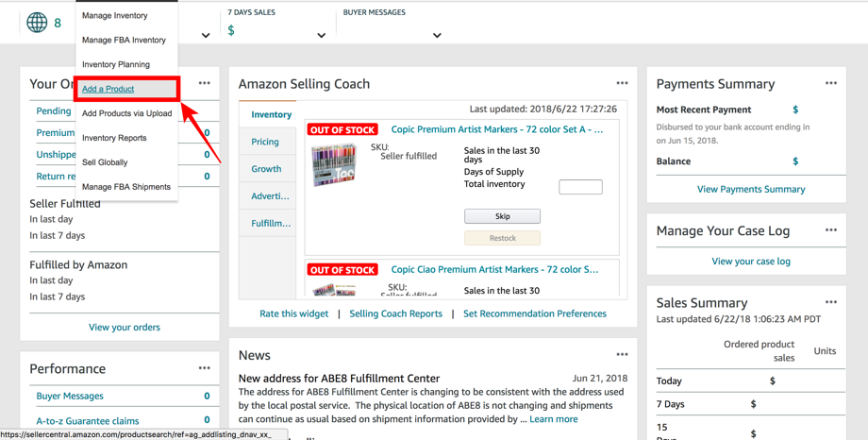Open Amazon Selling Coach ellipsis menu
Screen dimensions: 868x440
click(622, 83)
